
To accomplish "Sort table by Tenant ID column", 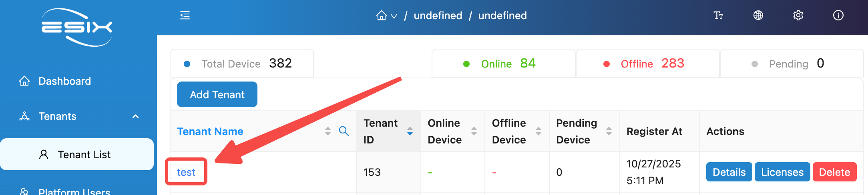I will pyautogui.click(x=410, y=131).
